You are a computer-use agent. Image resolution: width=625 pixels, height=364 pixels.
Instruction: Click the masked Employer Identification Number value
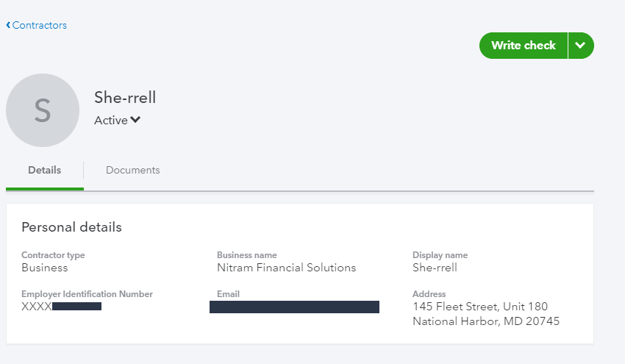[x=62, y=307]
